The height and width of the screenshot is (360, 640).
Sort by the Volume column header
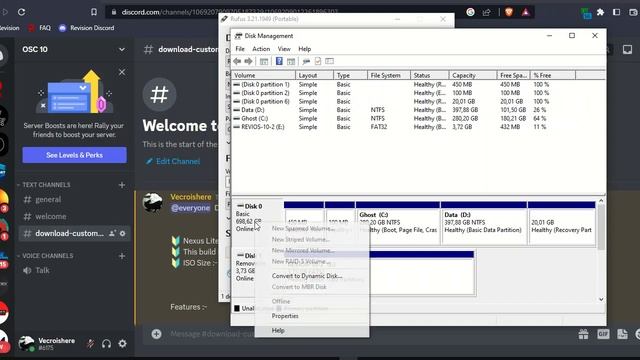point(263,76)
